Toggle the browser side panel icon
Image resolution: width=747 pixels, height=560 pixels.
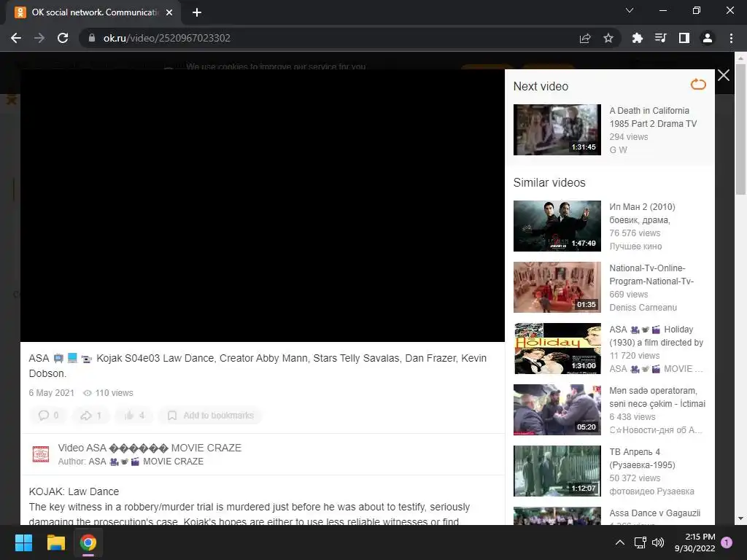coord(684,38)
